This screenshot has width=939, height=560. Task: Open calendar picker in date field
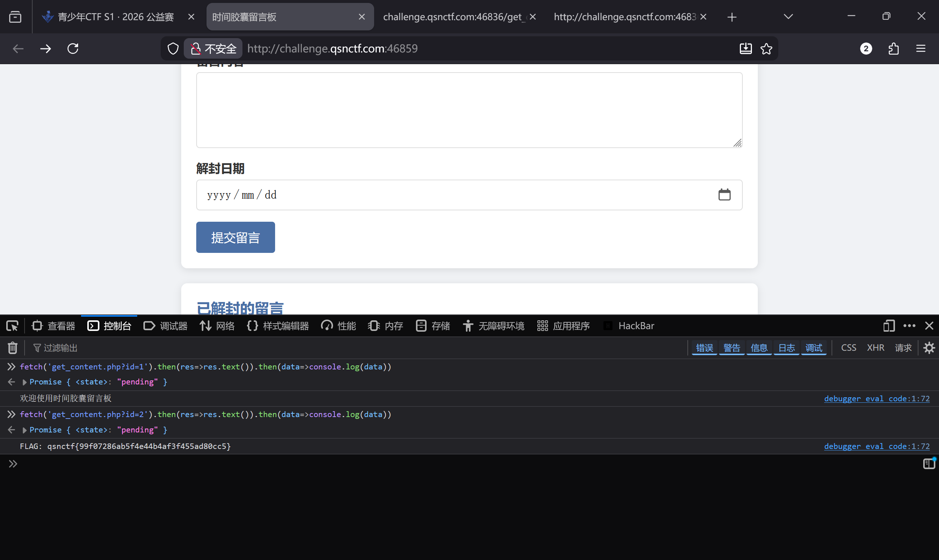click(x=724, y=195)
